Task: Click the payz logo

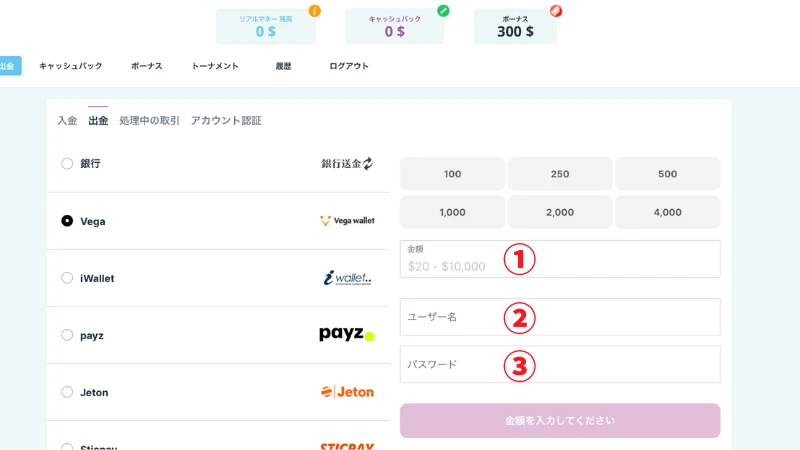Action: click(x=347, y=334)
